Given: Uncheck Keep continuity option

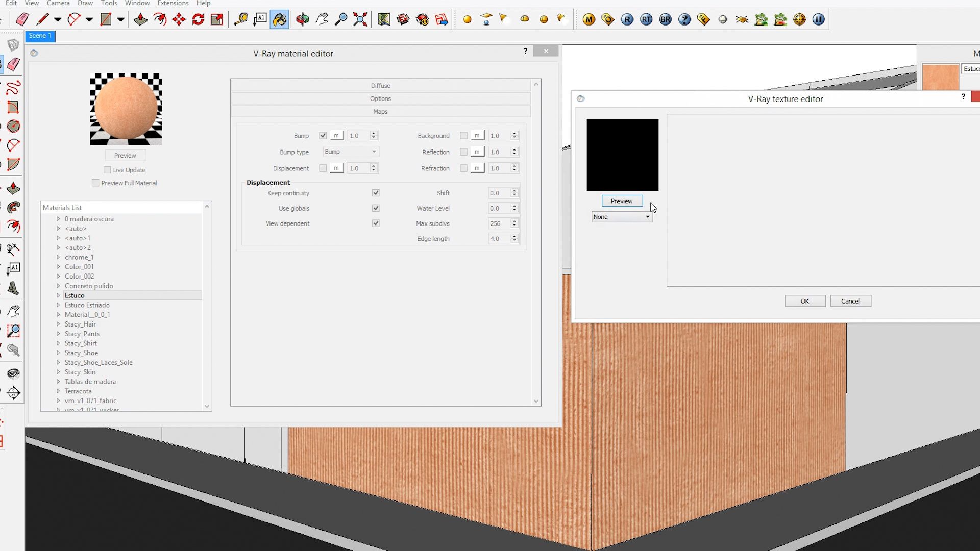Looking at the screenshot, I should tap(376, 193).
